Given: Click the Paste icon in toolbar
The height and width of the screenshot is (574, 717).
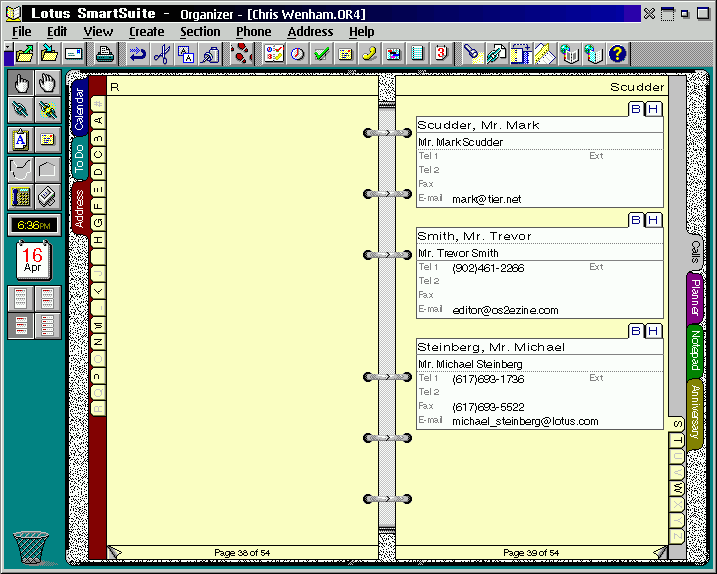Looking at the screenshot, I should [210, 54].
